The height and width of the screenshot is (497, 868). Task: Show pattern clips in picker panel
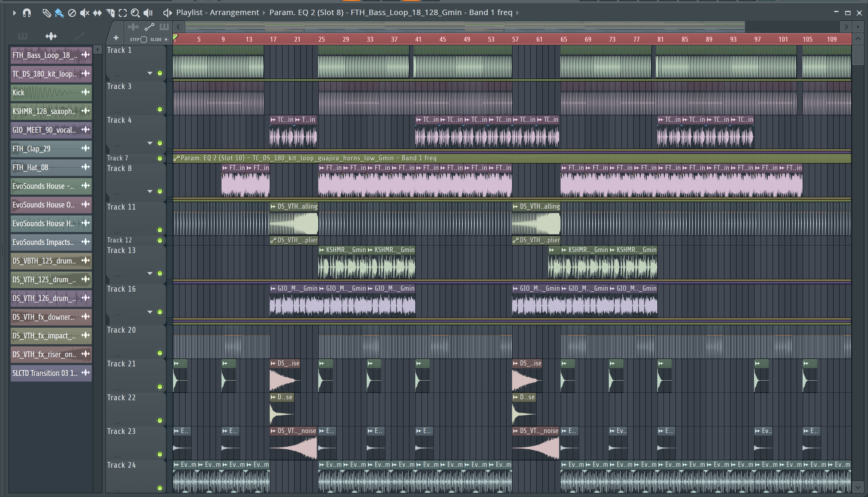tap(23, 36)
